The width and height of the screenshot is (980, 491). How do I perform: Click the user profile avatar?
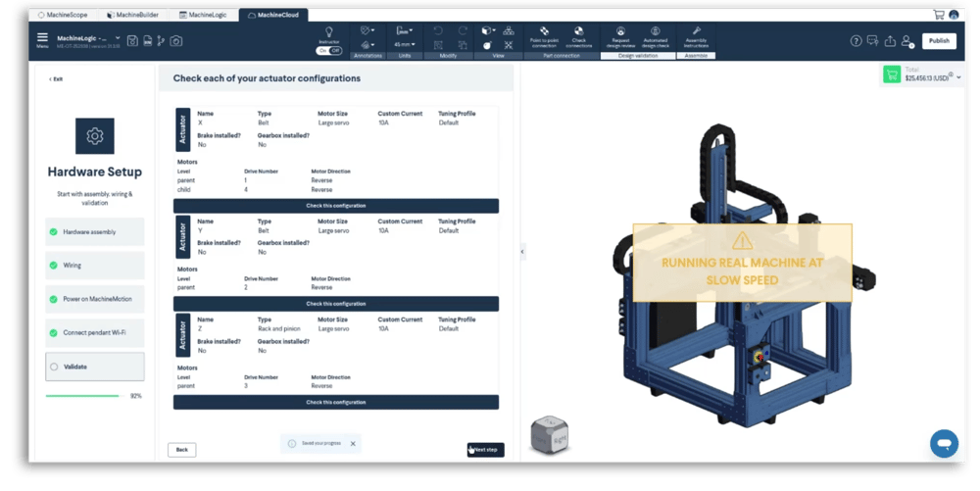click(954, 15)
